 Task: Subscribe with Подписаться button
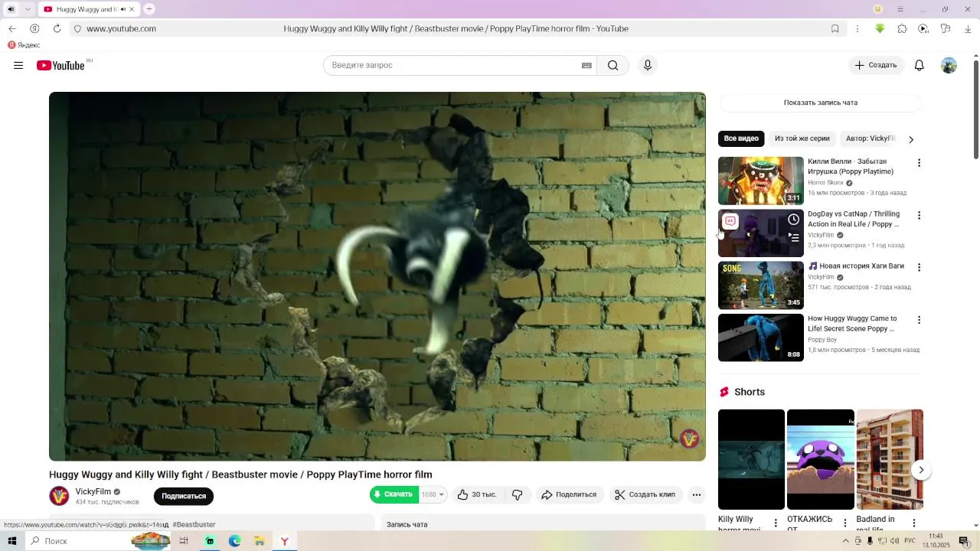coord(184,496)
